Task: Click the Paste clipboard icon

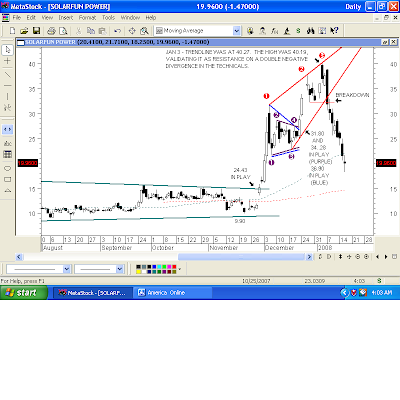Action: 103,31
